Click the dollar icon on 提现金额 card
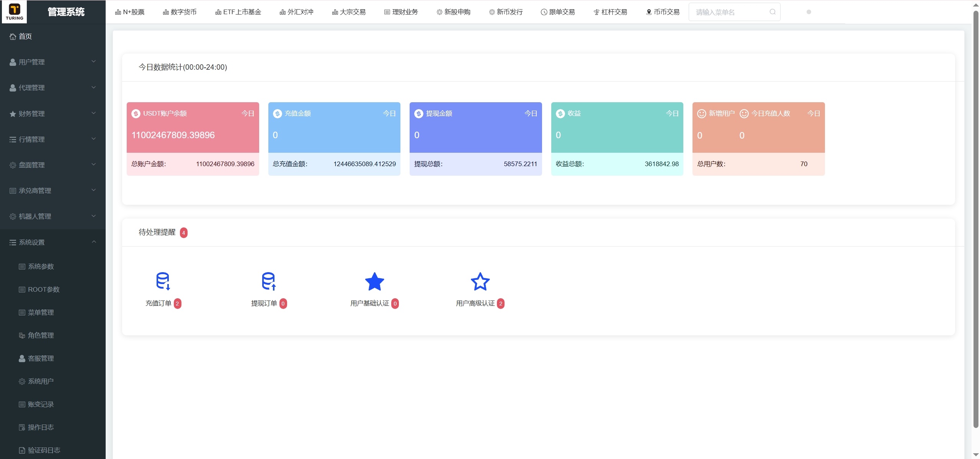The image size is (980, 459). (419, 114)
